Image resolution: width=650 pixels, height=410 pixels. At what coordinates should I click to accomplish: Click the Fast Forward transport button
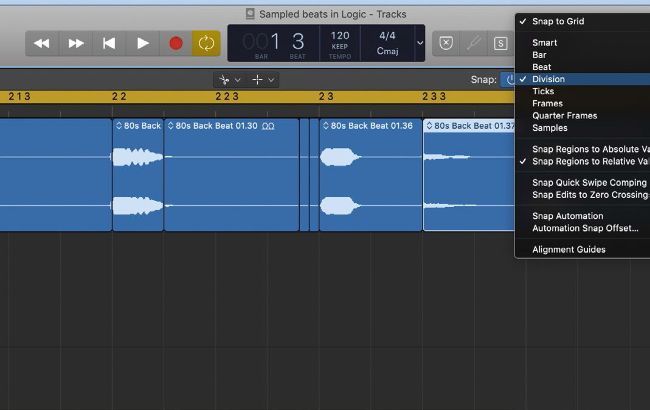tap(76, 43)
